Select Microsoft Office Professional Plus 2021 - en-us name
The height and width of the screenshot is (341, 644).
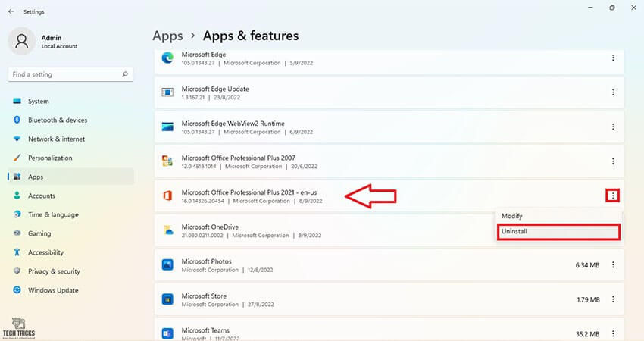(x=249, y=192)
